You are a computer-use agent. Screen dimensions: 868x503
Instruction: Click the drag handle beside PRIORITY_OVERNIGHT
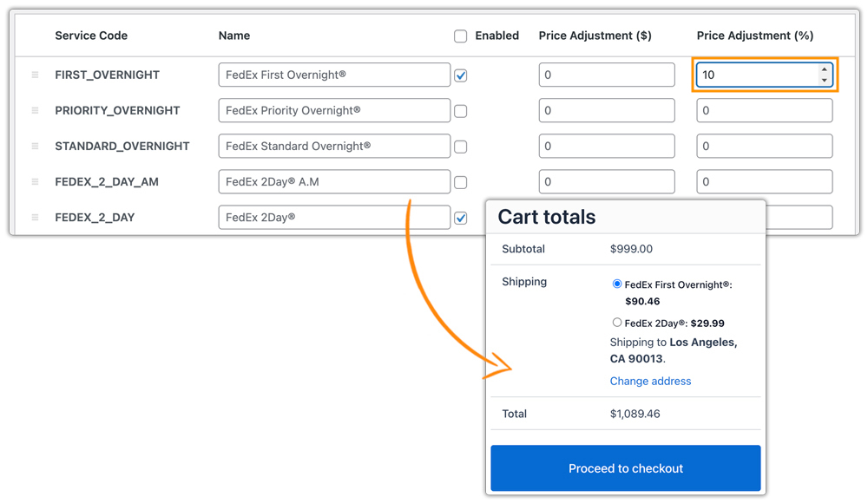point(34,110)
